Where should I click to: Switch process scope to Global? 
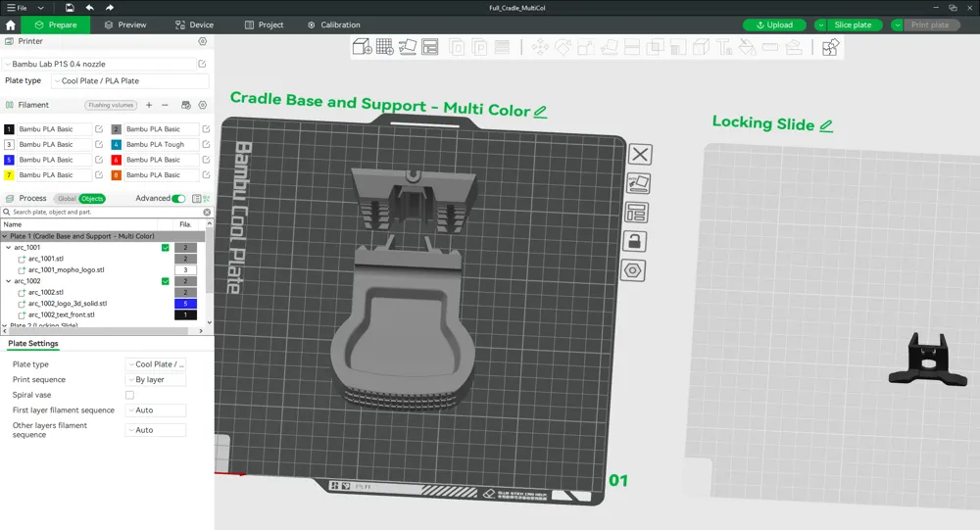tap(67, 199)
